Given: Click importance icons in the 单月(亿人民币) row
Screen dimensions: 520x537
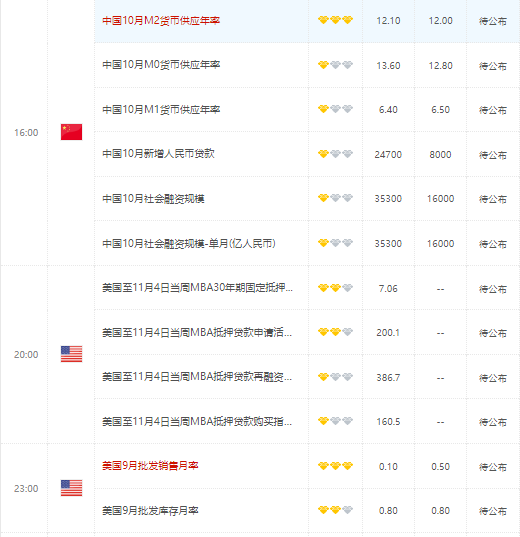Looking at the screenshot, I should click(x=335, y=243).
